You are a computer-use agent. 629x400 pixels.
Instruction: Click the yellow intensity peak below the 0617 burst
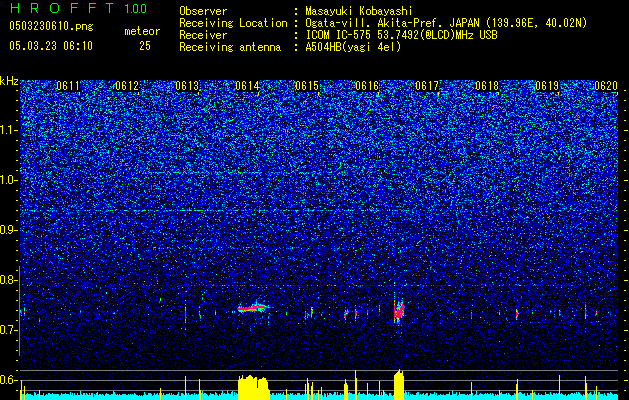coord(399,384)
